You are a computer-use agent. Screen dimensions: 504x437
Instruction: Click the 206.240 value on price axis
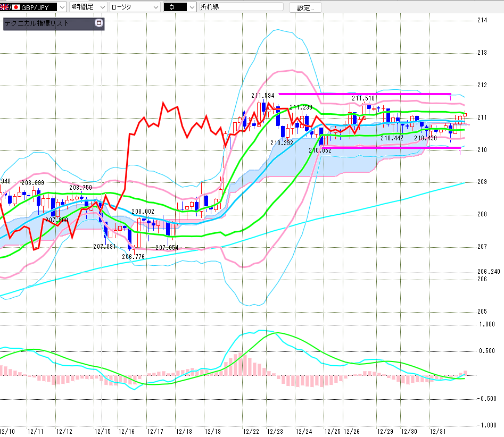click(x=489, y=271)
